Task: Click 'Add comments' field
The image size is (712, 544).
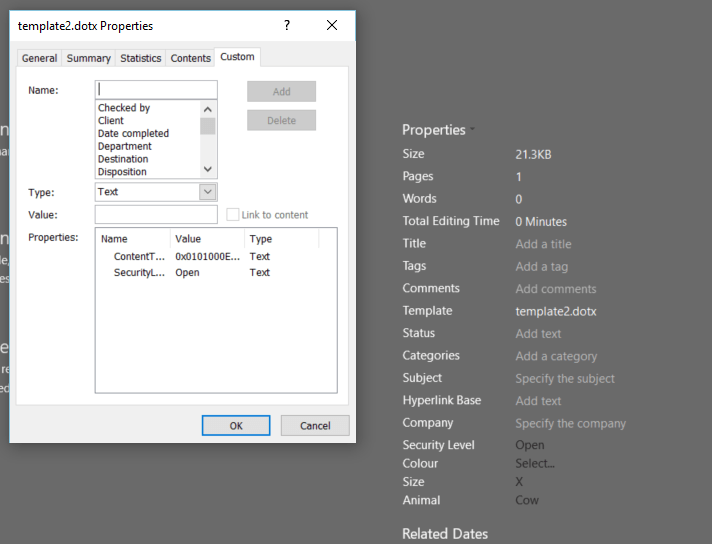Action: coord(556,289)
